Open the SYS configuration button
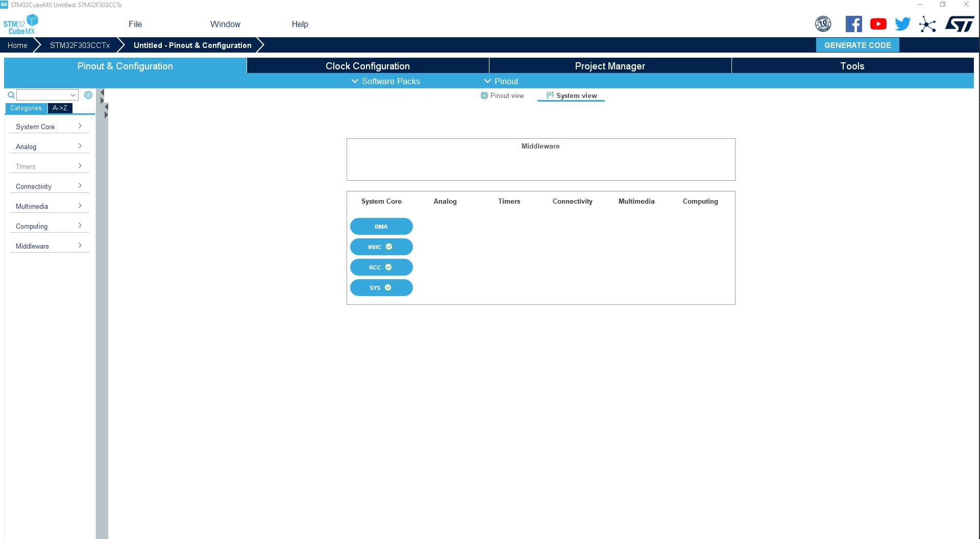Screen dimensions: 980x539 point(381,288)
